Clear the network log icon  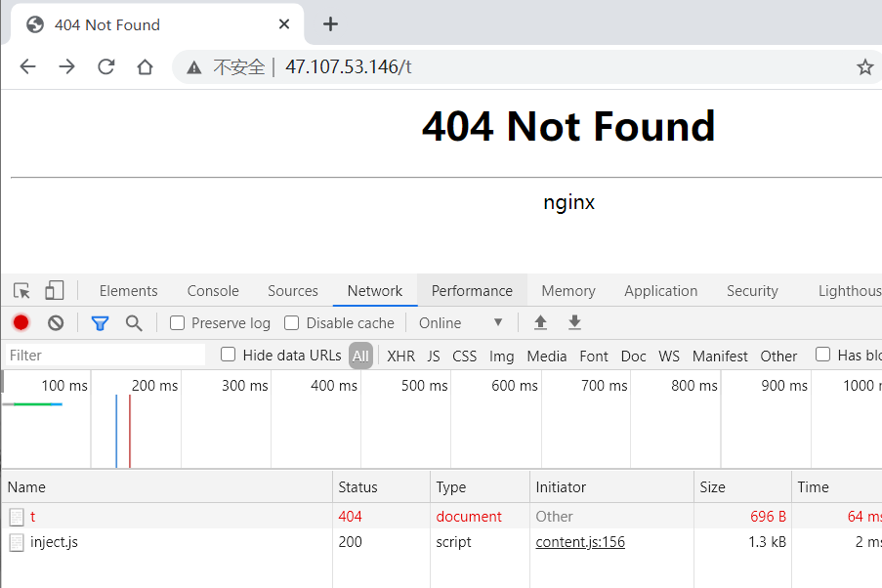pyautogui.click(x=56, y=323)
